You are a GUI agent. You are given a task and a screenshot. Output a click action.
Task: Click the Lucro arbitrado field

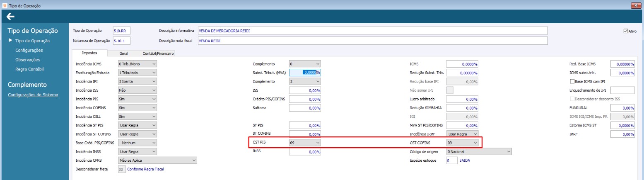click(462, 99)
